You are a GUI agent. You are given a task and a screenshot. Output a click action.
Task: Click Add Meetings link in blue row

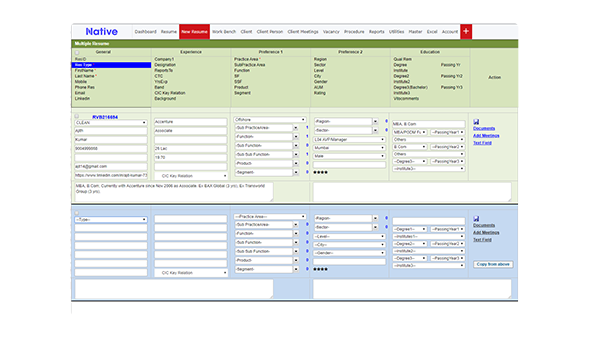point(486,232)
